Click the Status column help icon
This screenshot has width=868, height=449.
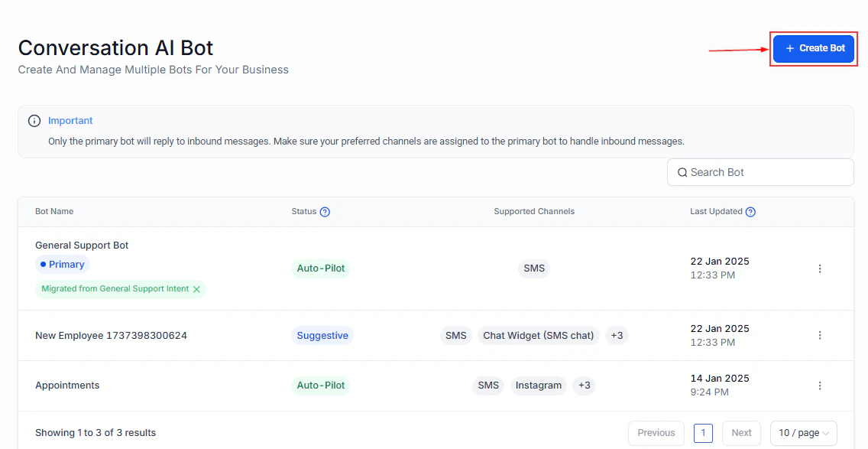325,212
